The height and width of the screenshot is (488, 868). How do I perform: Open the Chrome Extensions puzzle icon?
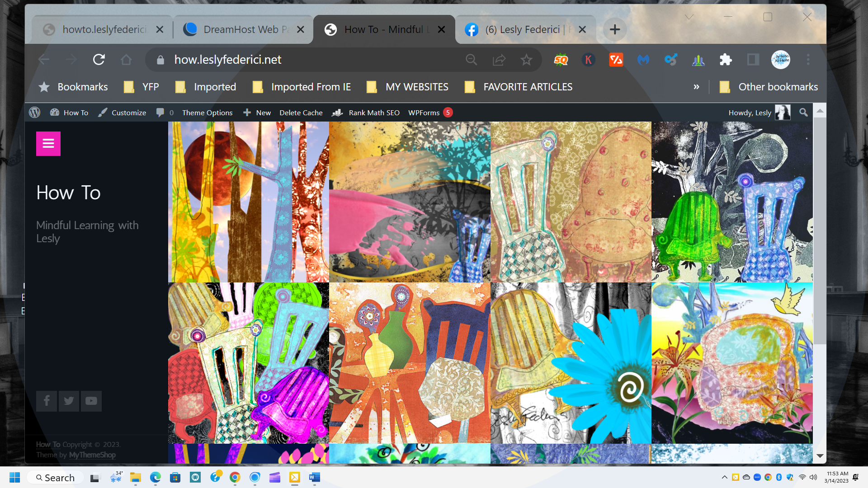(726, 60)
